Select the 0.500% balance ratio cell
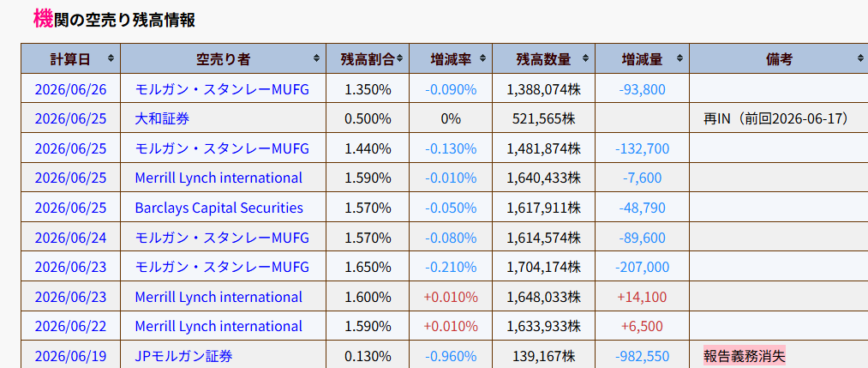The width and height of the screenshot is (868, 368). 368,118
